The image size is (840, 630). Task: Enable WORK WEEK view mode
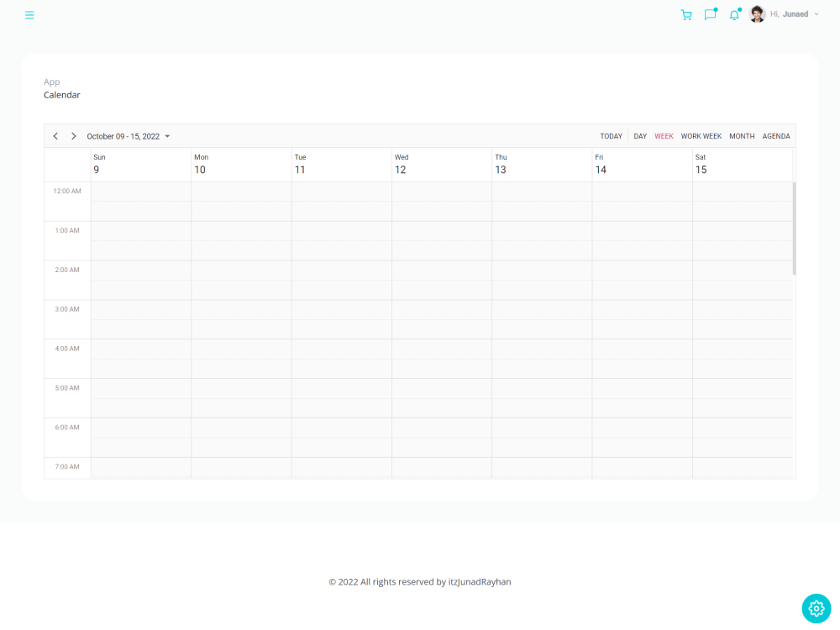coord(701,135)
